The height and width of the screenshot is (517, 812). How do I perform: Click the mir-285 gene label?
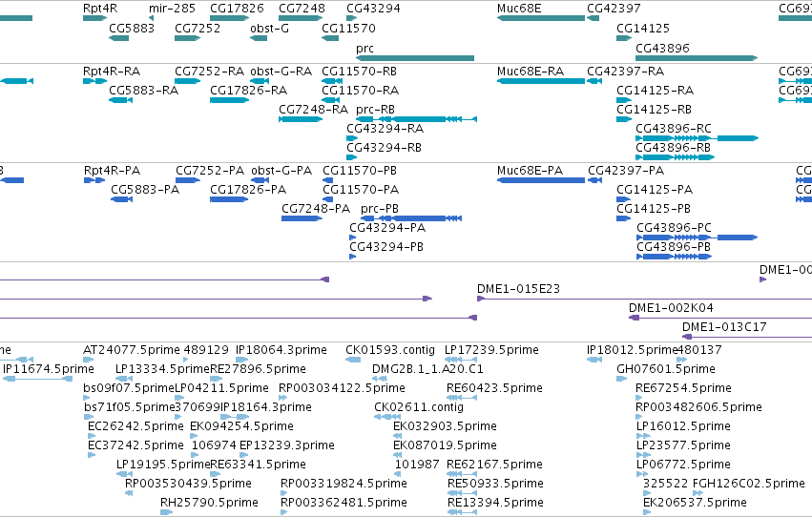pyautogui.click(x=172, y=9)
